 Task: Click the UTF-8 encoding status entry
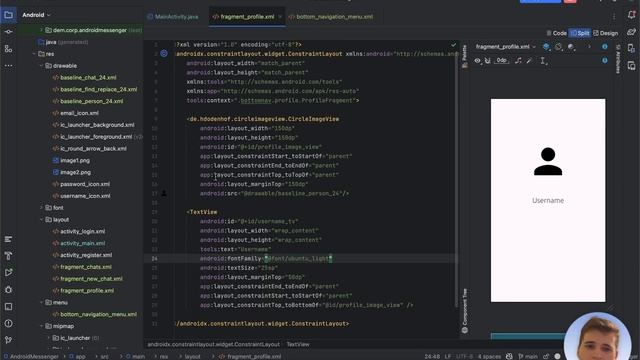[464, 356]
